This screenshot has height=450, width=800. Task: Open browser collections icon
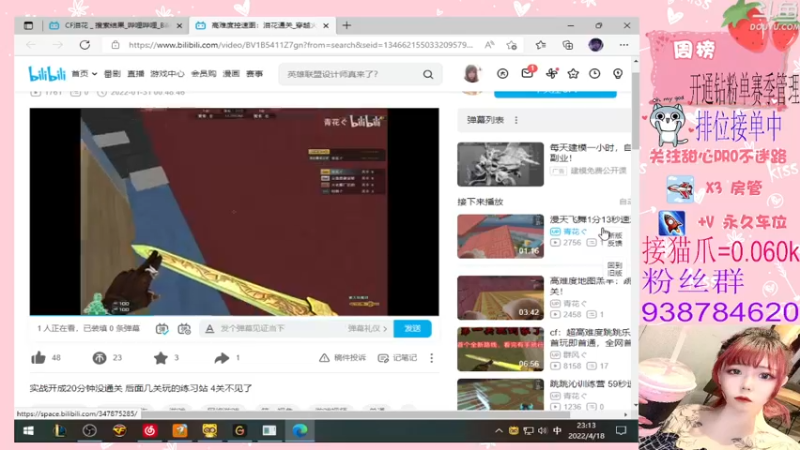click(568, 45)
